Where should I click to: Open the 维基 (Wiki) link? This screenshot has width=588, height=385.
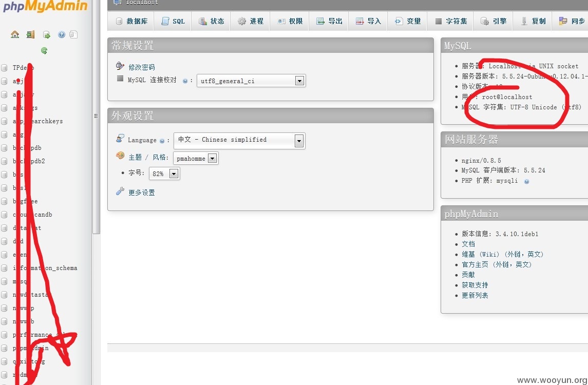tap(503, 255)
